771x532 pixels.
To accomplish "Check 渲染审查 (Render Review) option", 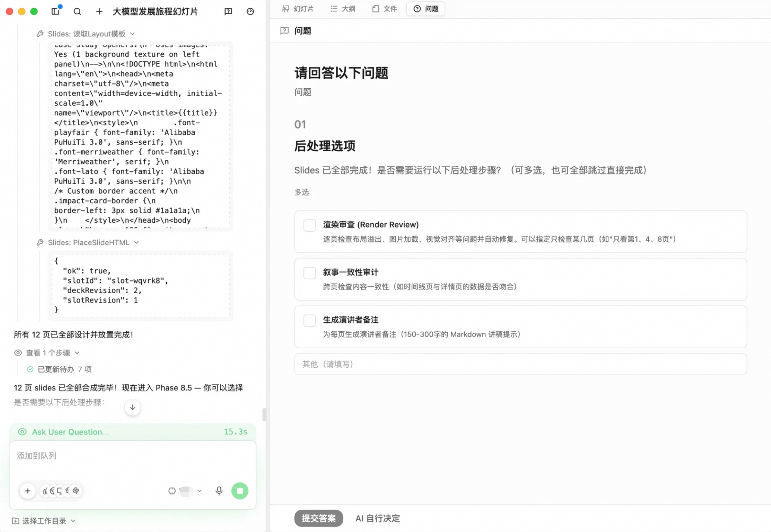I will (309, 225).
